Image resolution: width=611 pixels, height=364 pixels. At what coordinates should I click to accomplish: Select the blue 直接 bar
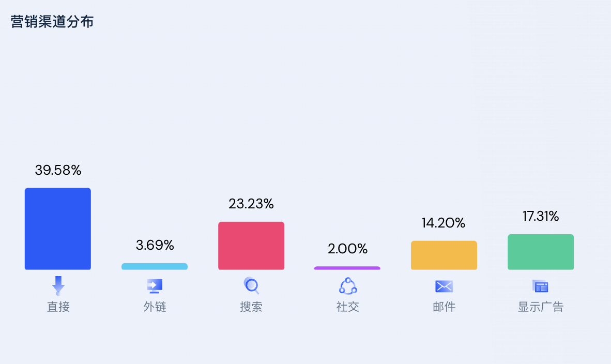tap(58, 229)
